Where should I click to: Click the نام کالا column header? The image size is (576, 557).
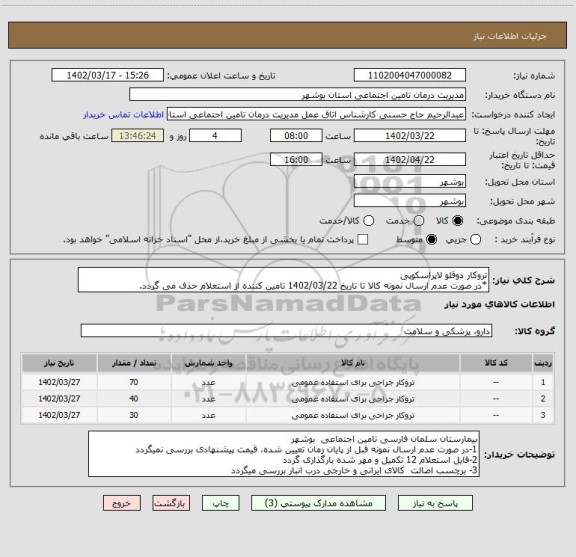pos(353,363)
